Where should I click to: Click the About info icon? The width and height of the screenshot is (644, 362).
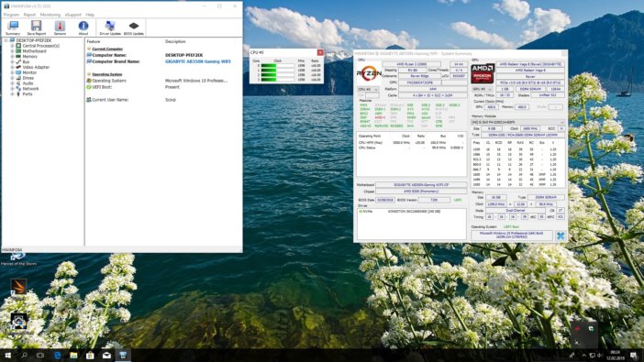point(83,27)
